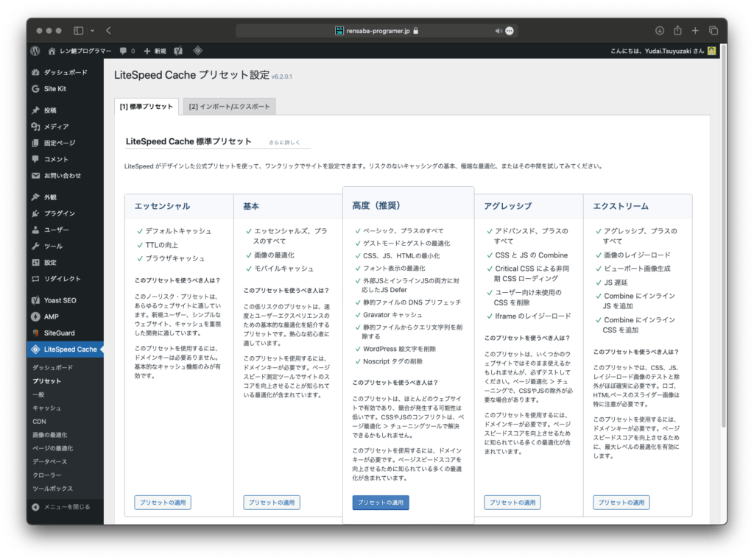Toggle the Safari sidebar button
The width and height of the screenshot is (754, 560).
(79, 31)
